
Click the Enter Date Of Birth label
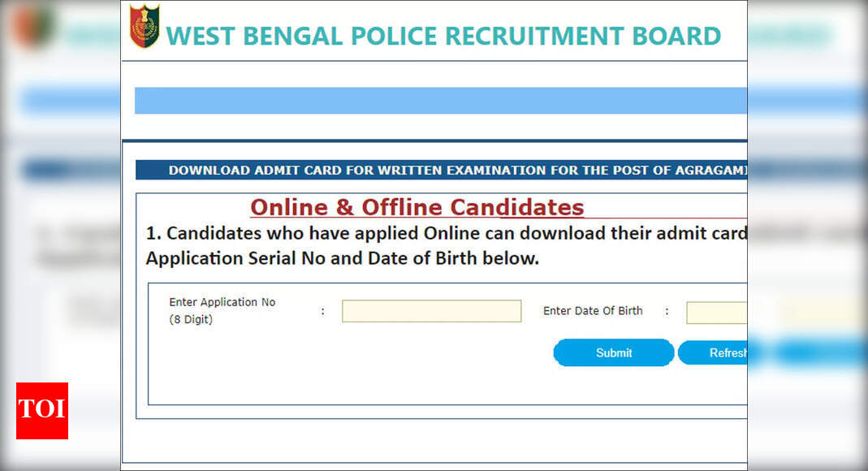tap(593, 311)
